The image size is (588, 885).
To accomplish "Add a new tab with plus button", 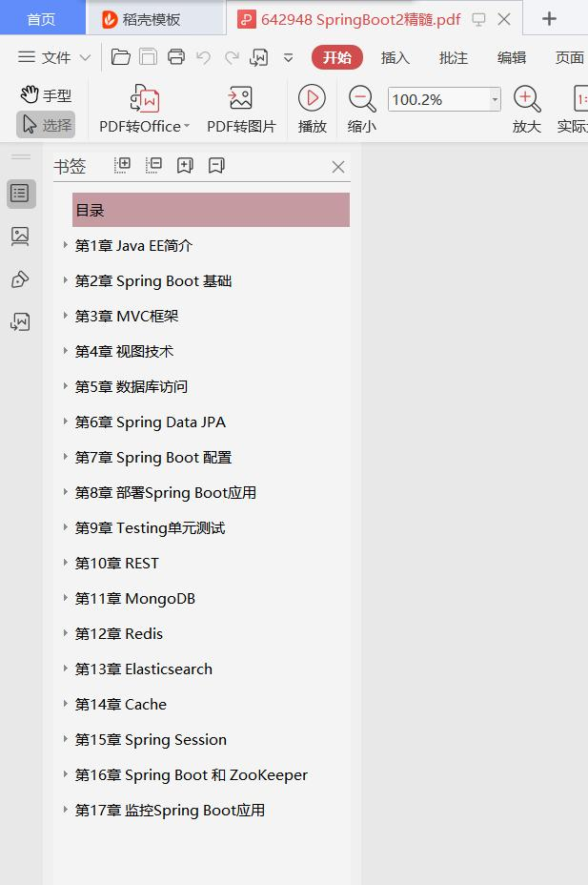I will [x=549, y=19].
